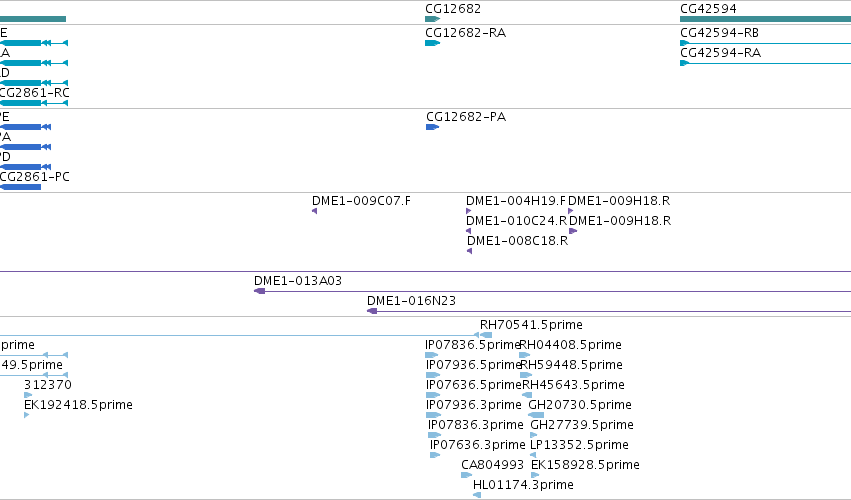Open the CG2861-PC protein label
This screenshot has height=500, width=851.
tap(34, 177)
